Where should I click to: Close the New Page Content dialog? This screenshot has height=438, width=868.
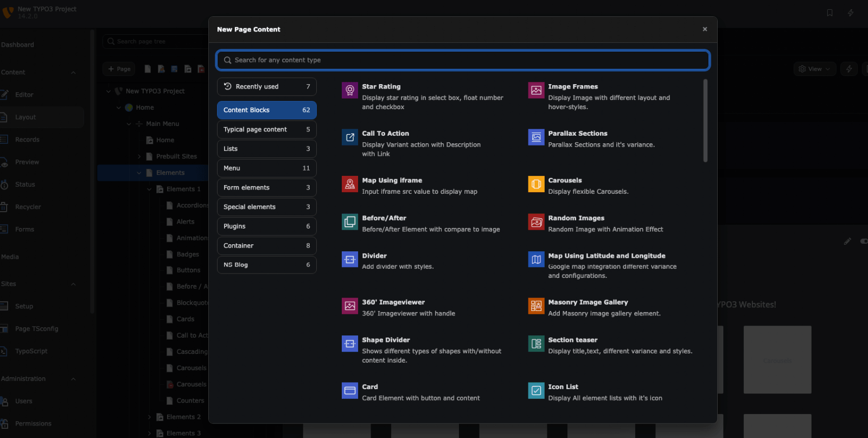[x=705, y=29]
